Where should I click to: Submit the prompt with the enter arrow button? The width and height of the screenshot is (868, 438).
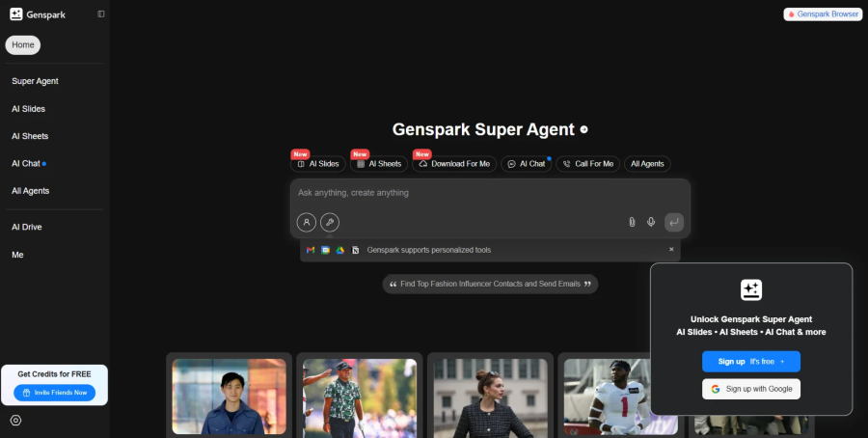(674, 222)
